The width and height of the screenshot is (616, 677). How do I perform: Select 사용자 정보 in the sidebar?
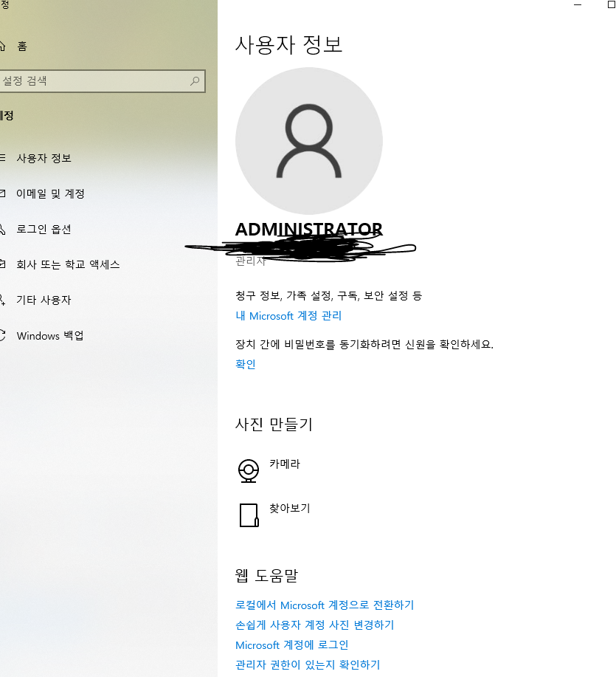44,158
